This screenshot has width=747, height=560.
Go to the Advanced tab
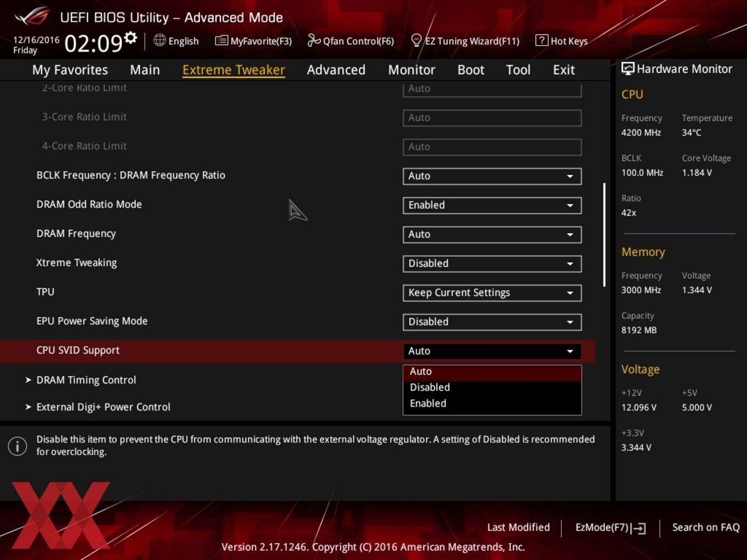[x=336, y=70]
